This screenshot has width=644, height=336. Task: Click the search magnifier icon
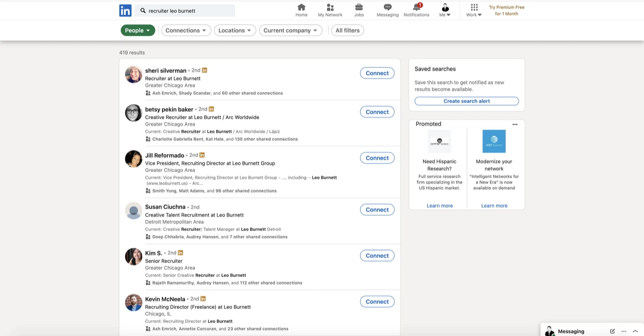click(x=143, y=11)
